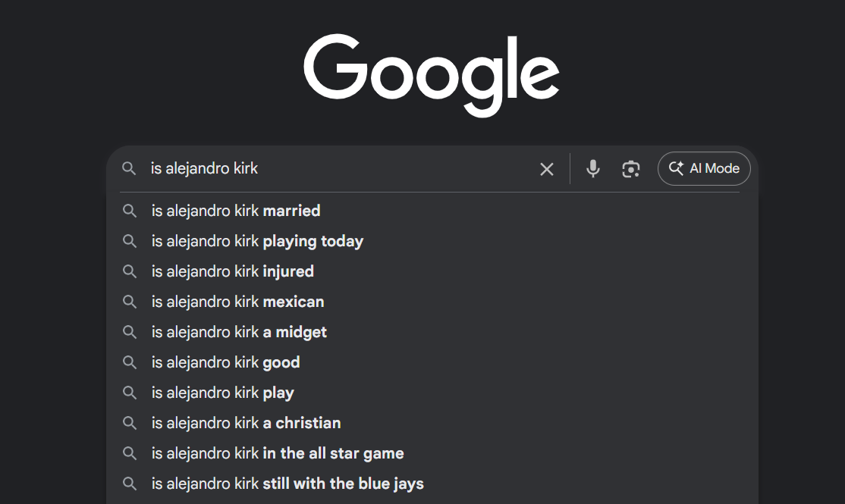Clear the search text with X

click(546, 169)
